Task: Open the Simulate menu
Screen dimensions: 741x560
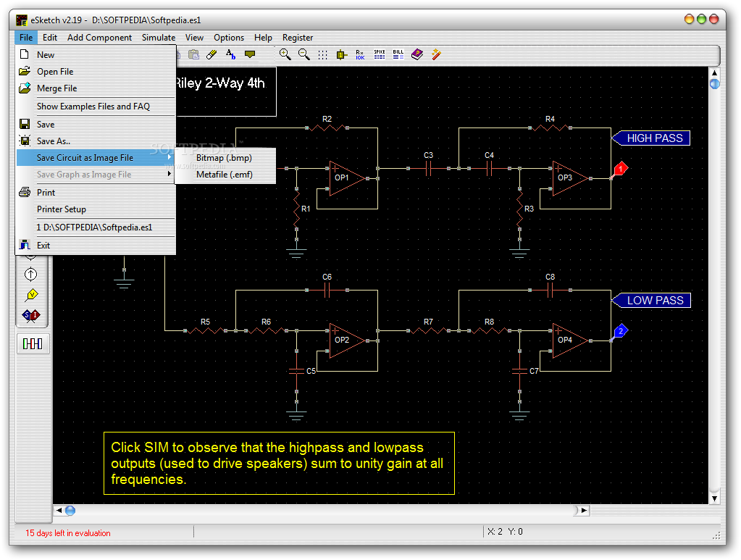Action: [159, 38]
